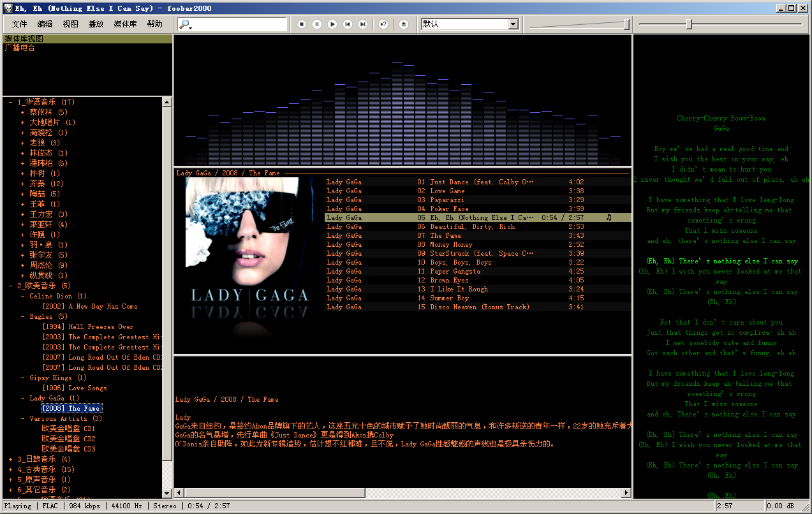The image size is (812, 514).
Task: Collapse the Lady GaGa tree node
Action: 23,398
